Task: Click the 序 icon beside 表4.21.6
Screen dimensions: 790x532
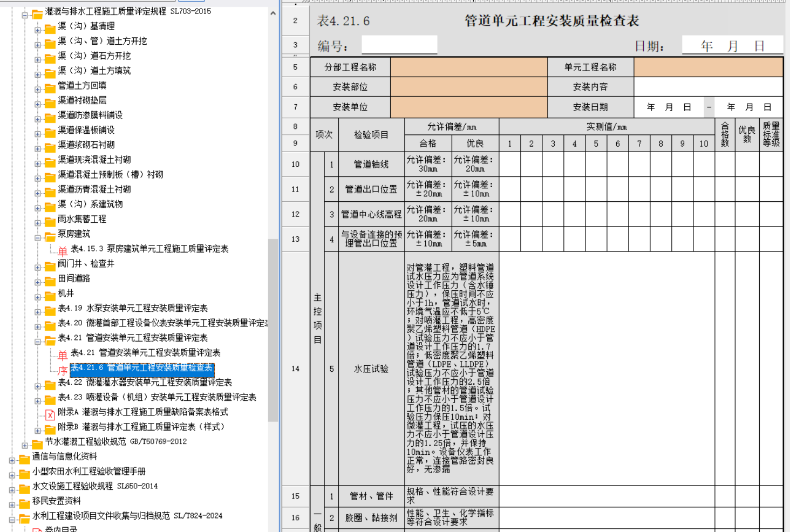Action: coord(63,370)
